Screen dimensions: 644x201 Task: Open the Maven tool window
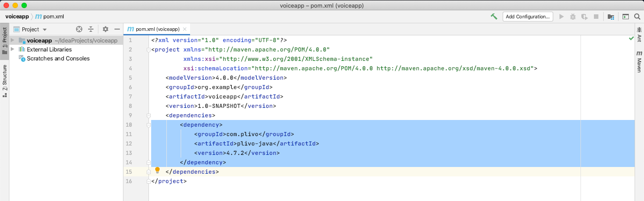point(639,62)
